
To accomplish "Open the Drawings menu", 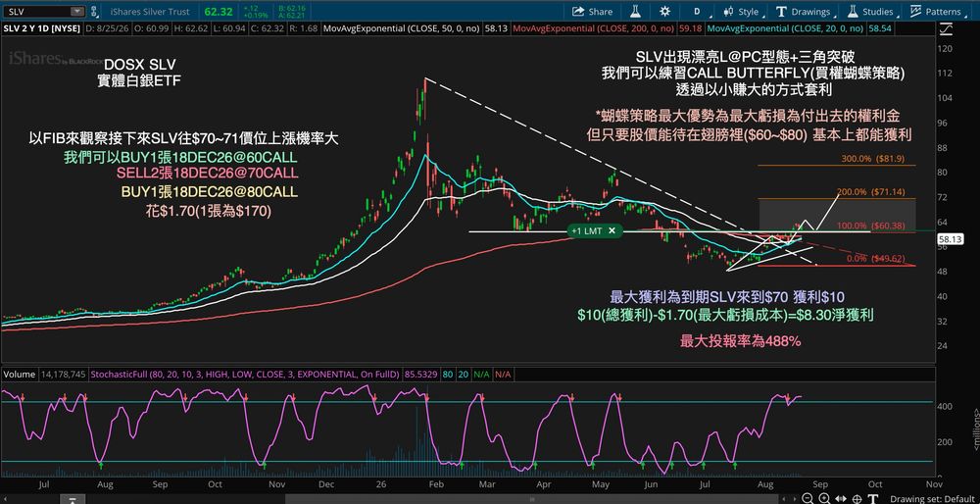I will tap(804, 11).
